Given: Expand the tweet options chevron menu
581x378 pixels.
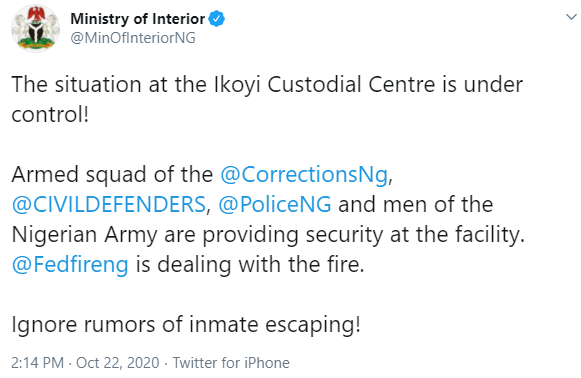Looking at the screenshot, I should click(x=571, y=17).
